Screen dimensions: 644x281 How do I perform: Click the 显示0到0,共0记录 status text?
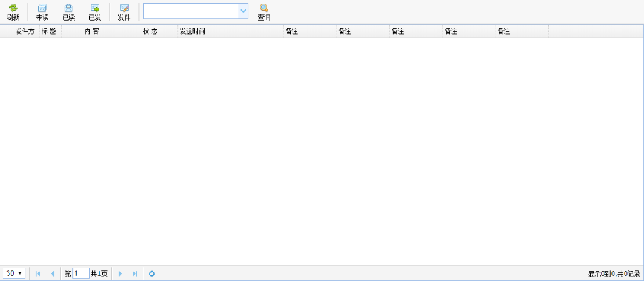tap(614, 273)
